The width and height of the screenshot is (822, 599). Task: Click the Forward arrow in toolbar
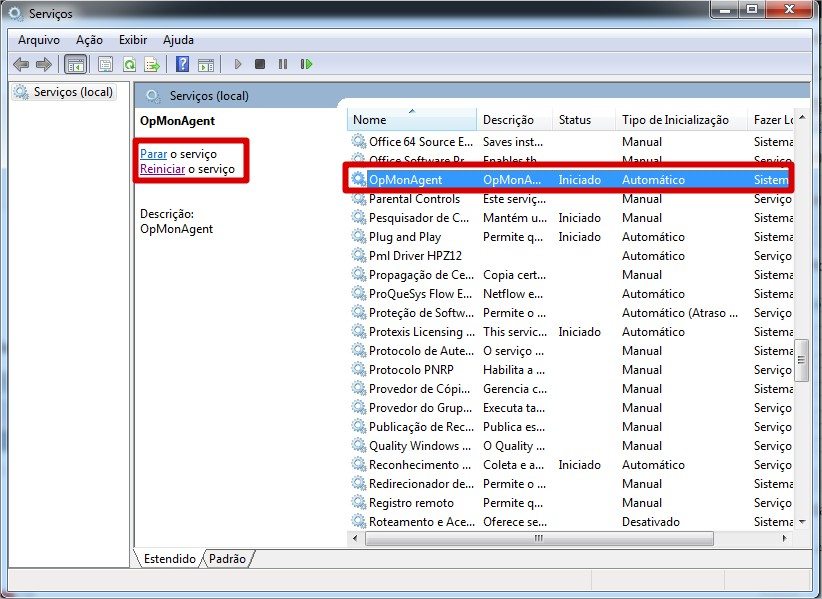pos(43,64)
